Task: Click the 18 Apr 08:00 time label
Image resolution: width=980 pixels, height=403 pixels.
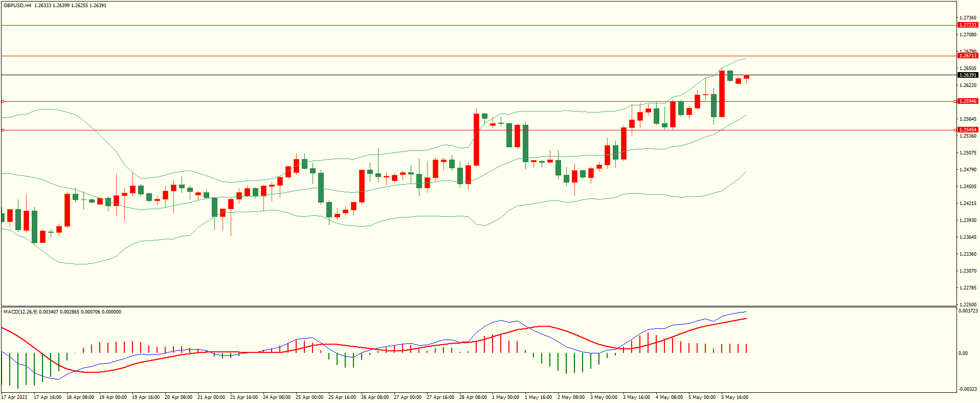Action: click(x=80, y=397)
